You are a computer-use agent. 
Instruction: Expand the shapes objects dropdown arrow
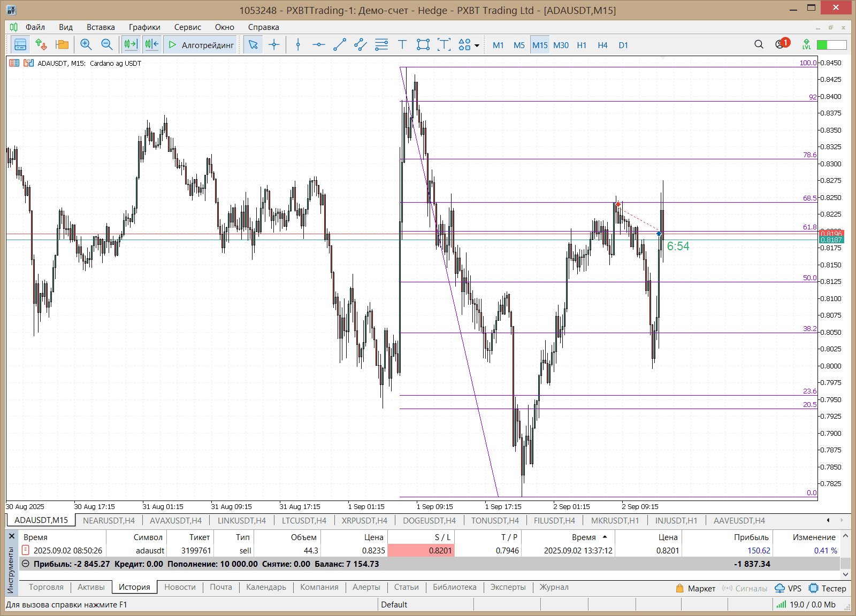(477, 45)
